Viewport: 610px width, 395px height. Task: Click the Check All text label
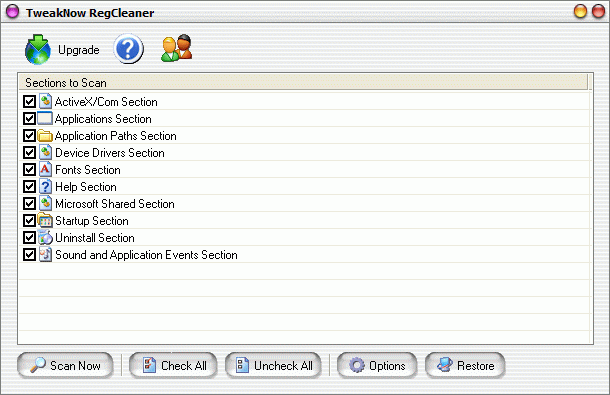[x=184, y=366]
